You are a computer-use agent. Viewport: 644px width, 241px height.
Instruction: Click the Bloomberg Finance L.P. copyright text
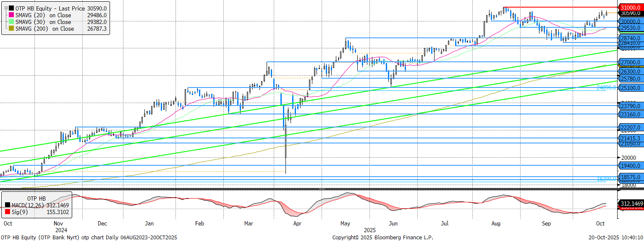click(382, 238)
